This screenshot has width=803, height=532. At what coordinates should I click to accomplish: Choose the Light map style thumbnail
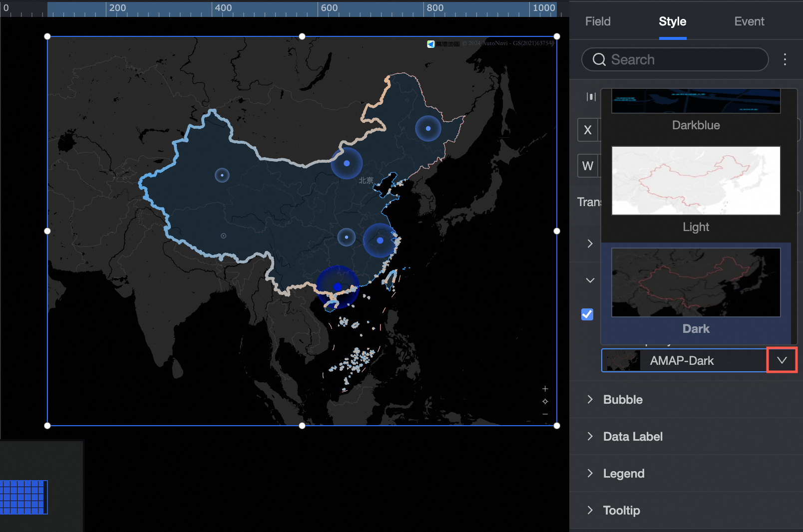tap(696, 181)
